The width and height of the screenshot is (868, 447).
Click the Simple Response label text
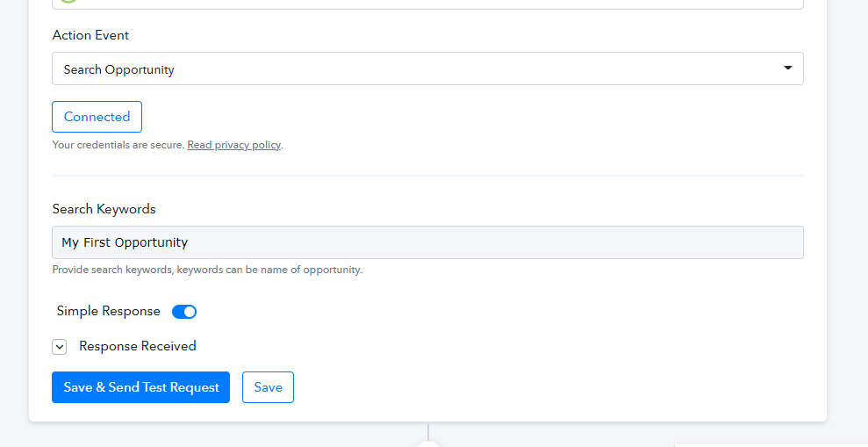(109, 311)
